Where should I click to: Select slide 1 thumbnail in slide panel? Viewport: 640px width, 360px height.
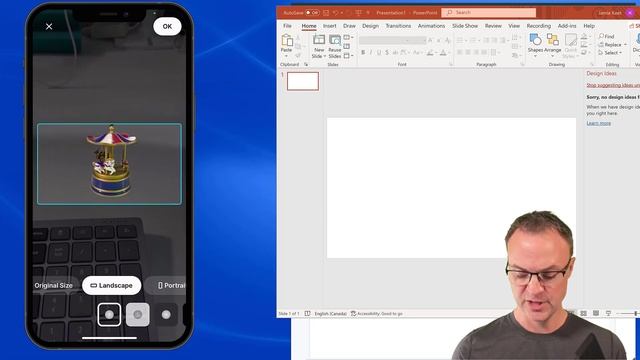303,81
